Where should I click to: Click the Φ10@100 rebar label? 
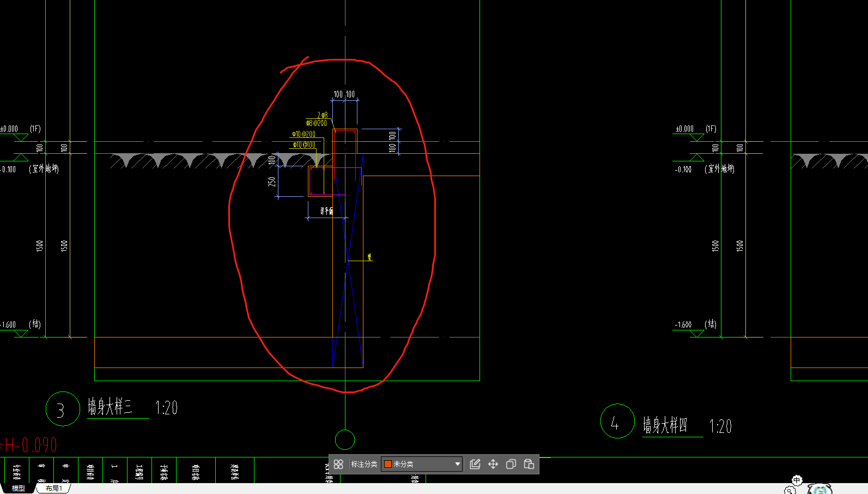coord(304,145)
